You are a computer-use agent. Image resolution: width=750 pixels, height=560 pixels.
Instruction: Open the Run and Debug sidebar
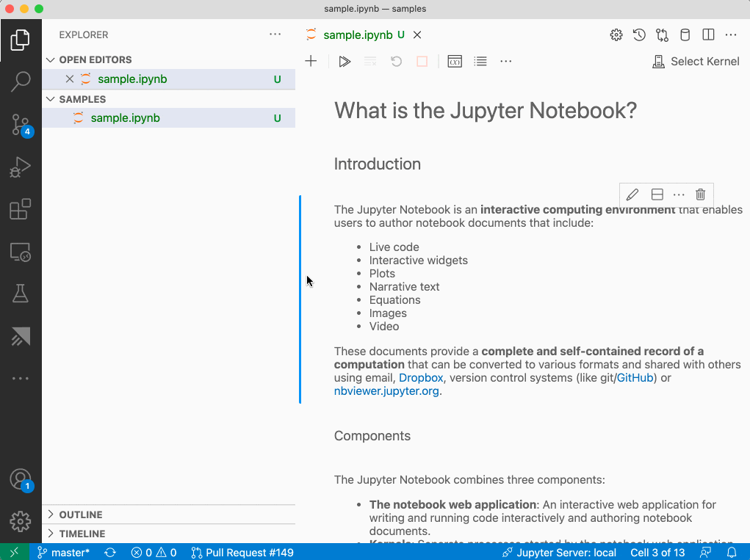[21, 167]
